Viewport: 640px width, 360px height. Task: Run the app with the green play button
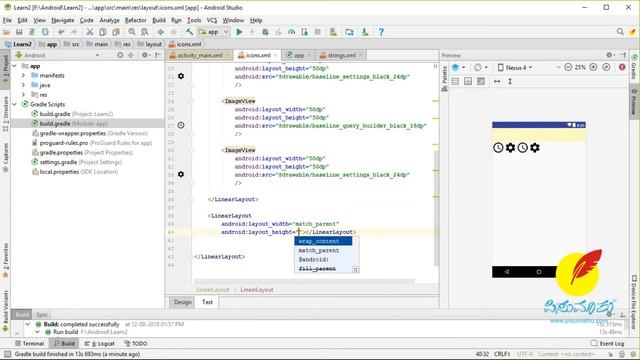(x=239, y=32)
